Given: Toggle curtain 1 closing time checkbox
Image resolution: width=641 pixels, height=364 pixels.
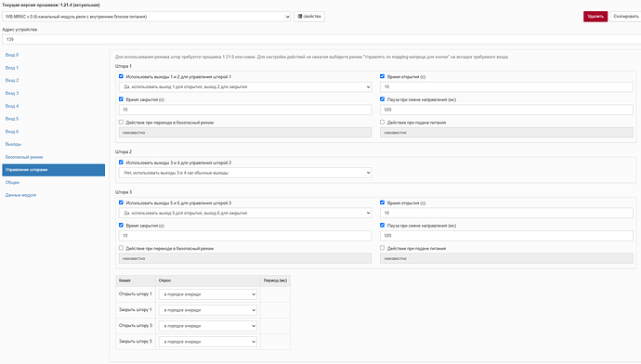Looking at the screenshot, I should [121, 99].
